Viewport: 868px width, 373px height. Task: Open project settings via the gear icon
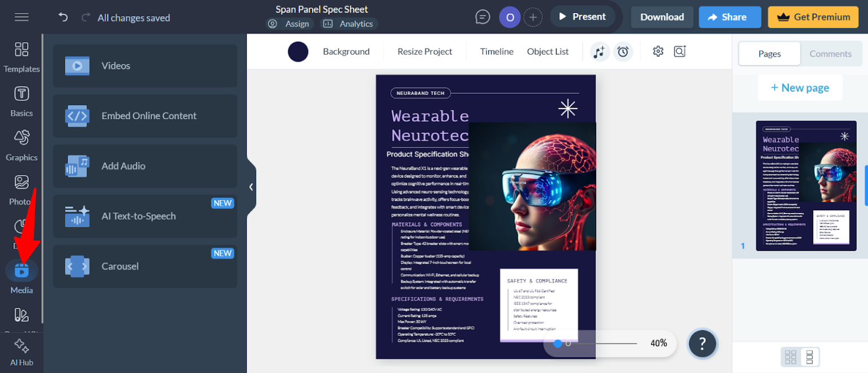tap(658, 51)
